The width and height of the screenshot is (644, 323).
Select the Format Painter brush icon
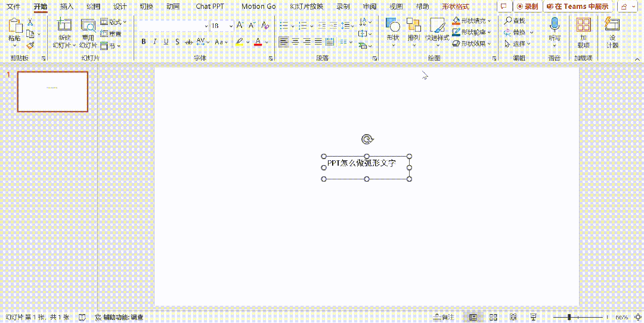point(30,45)
